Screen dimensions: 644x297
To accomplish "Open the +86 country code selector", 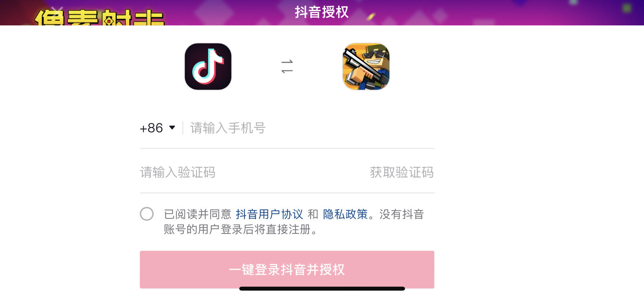I will coord(157,128).
